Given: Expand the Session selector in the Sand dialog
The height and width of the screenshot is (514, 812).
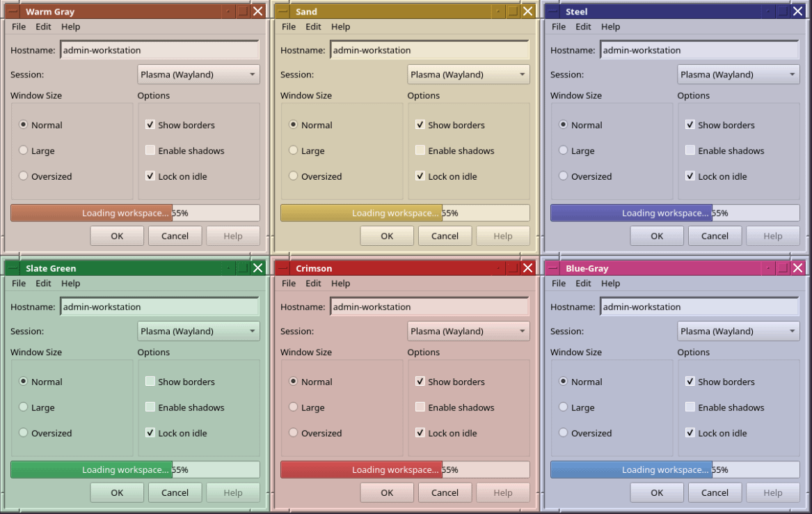Looking at the screenshot, I should (468, 74).
